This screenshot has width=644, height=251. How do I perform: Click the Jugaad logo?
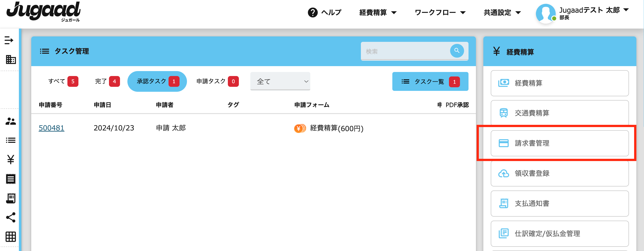[43, 12]
